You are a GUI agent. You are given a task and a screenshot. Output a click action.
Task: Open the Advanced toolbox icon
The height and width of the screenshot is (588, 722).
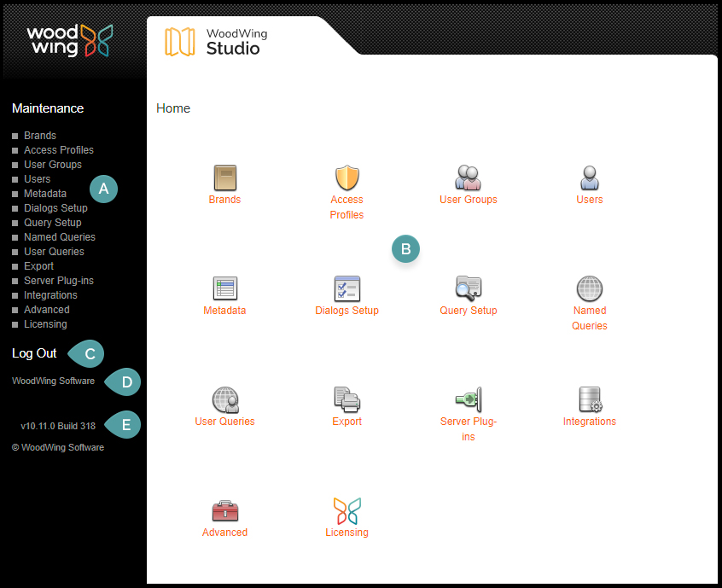pos(224,510)
